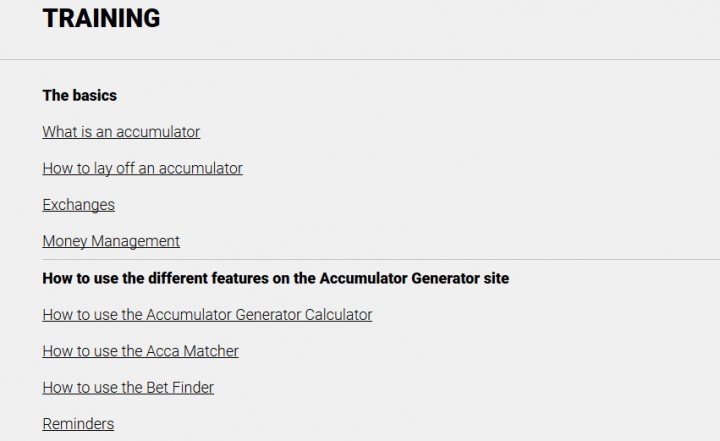720x441 pixels.
Task: Open "How to use the Bet Finder"
Action: tap(128, 387)
